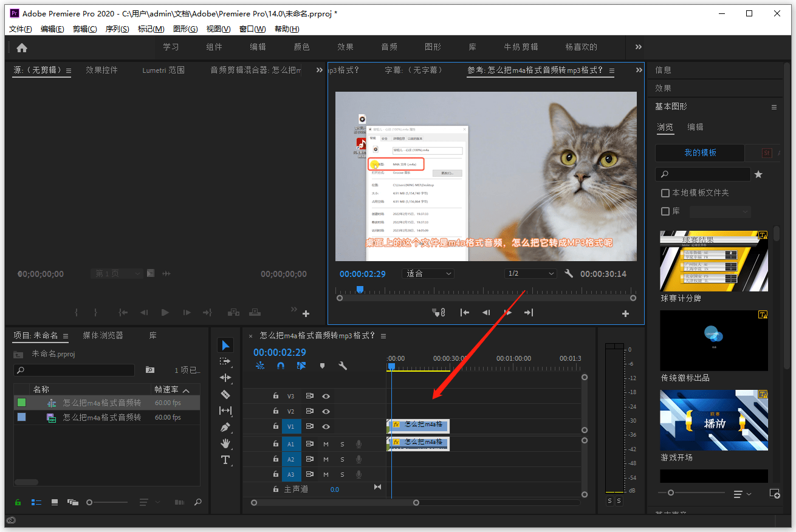Click the Home icon in workspace bar
The height and width of the screenshot is (532, 796).
22,47
